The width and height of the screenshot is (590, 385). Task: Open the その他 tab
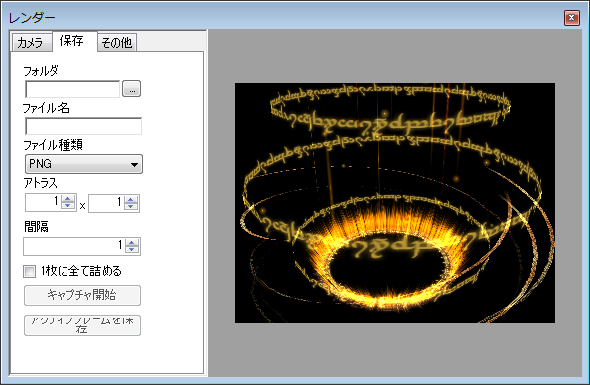pyautogui.click(x=117, y=42)
